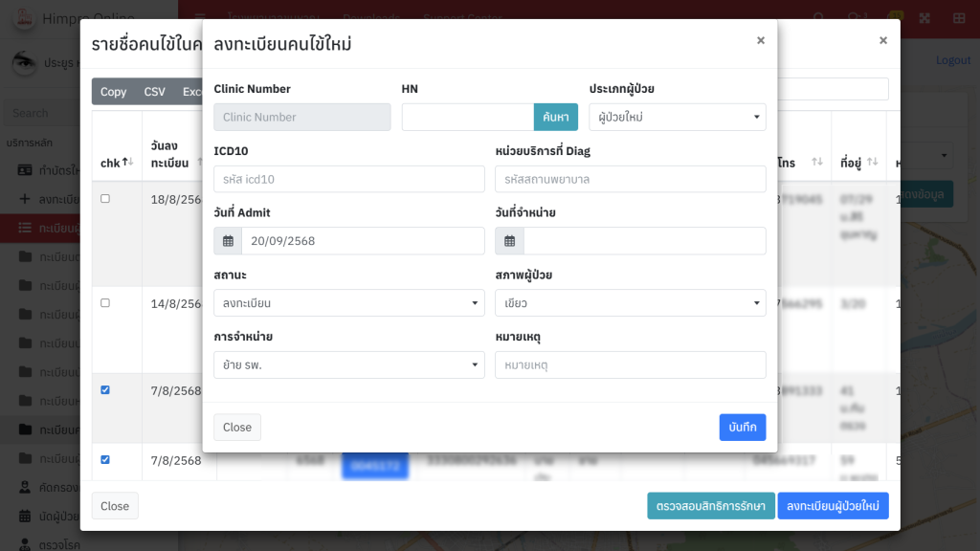
Task: Open the calendar icon for วันที่จำหน่าย
Action: pyautogui.click(x=509, y=241)
